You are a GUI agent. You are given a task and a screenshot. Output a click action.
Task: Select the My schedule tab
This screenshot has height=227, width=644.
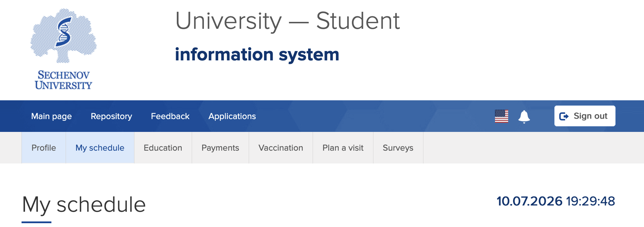click(100, 148)
